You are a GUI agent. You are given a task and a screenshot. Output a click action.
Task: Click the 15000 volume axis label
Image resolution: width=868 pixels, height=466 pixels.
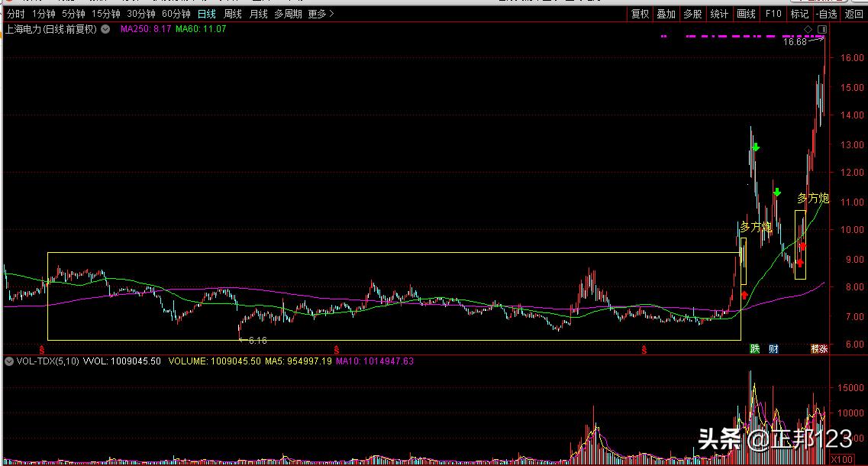[x=851, y=388]
